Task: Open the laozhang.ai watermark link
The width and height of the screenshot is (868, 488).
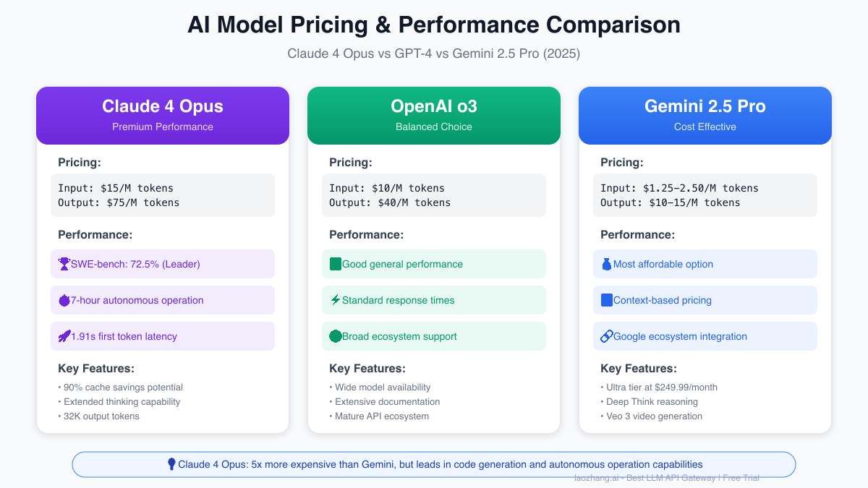Action: click(666, 478)
